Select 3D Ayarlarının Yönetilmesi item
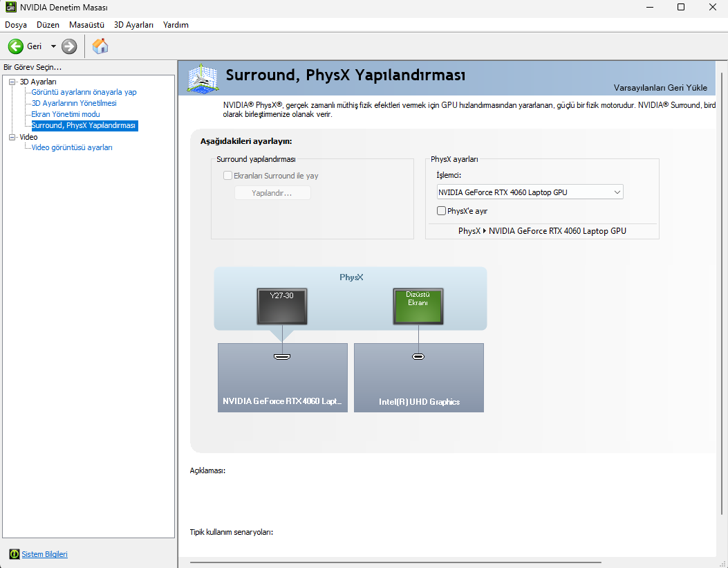Viewport: 728px width, 568px height. [x=74, y=103]
